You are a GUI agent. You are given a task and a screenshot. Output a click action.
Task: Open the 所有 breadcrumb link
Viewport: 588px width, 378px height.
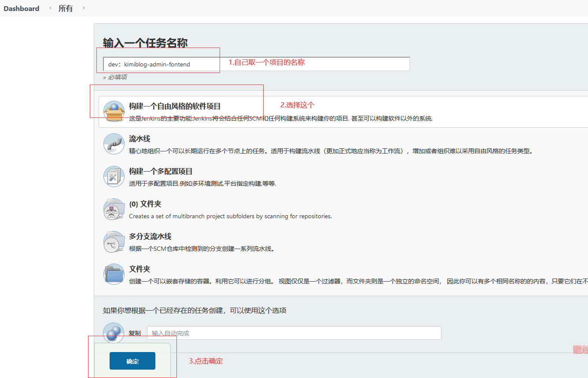click(x=66, y=8)
